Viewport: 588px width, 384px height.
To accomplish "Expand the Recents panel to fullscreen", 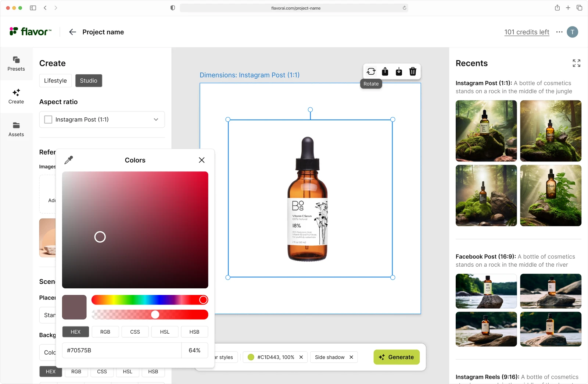I will click(576, 63).
